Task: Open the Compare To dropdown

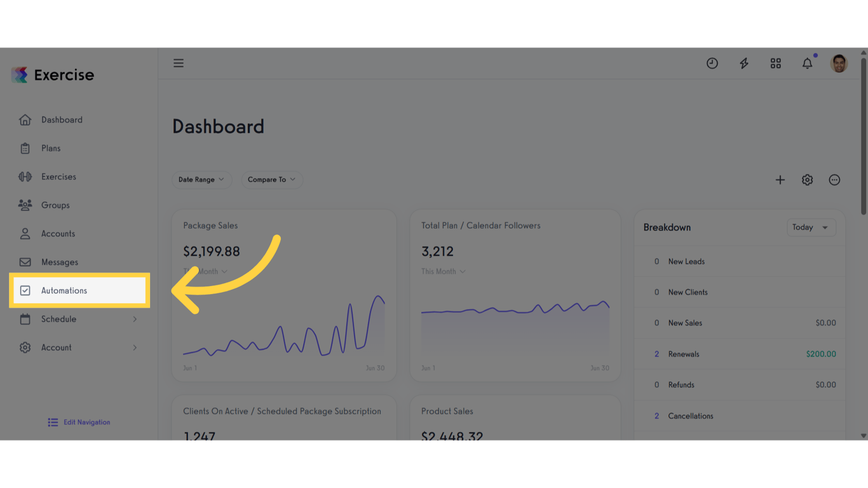Action: tap(272, 180)
